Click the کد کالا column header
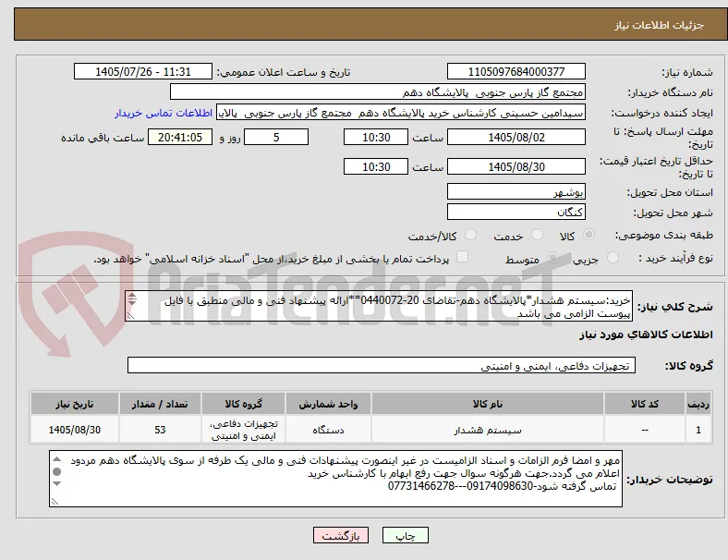 click(x=645, y=404)
